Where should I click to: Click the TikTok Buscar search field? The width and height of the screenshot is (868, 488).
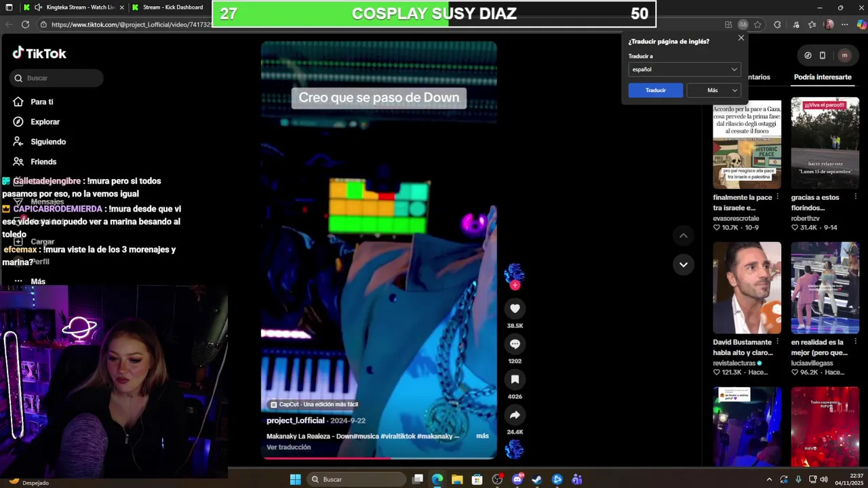(57, 78)
